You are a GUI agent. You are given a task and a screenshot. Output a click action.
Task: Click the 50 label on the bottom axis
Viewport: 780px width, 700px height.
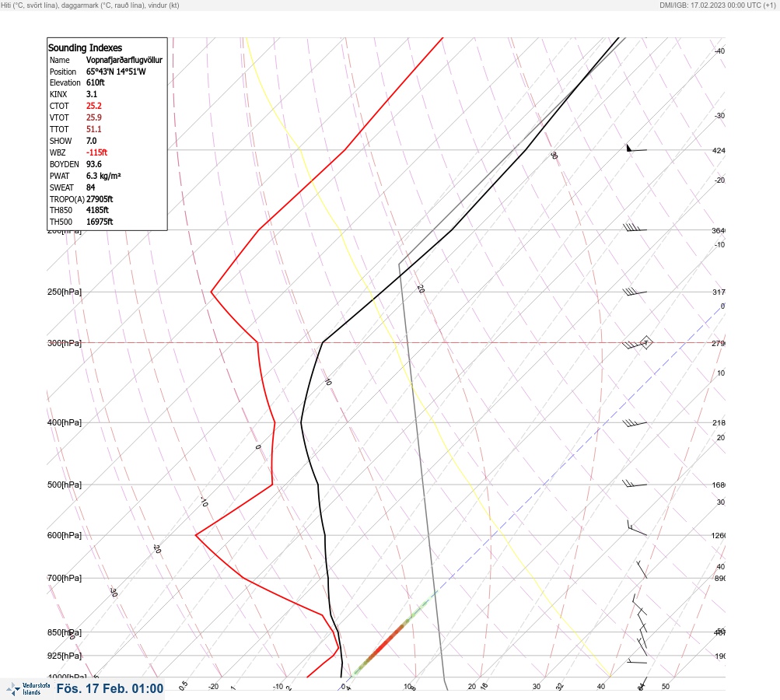pyautogui.click(x=666, y=687)
